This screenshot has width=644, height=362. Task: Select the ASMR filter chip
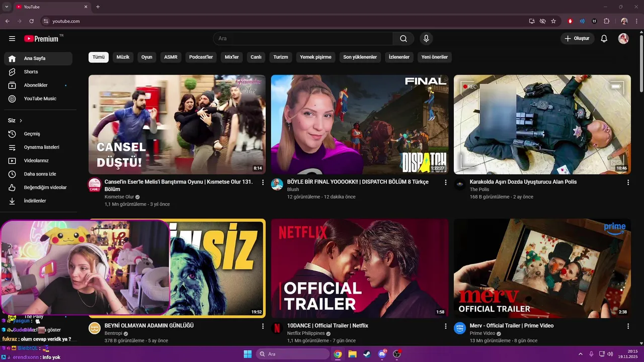point(171,57)
